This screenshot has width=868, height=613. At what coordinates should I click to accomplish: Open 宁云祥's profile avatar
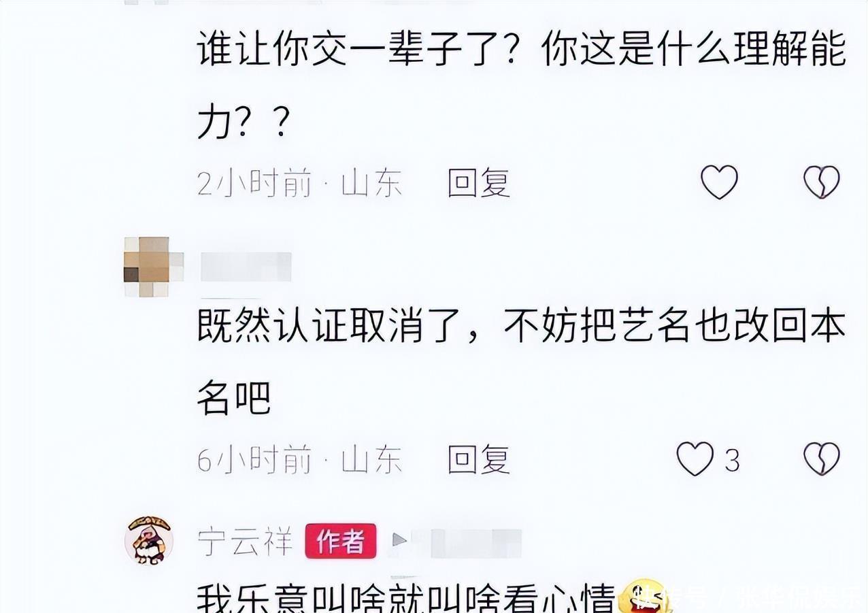click(149, 540)
